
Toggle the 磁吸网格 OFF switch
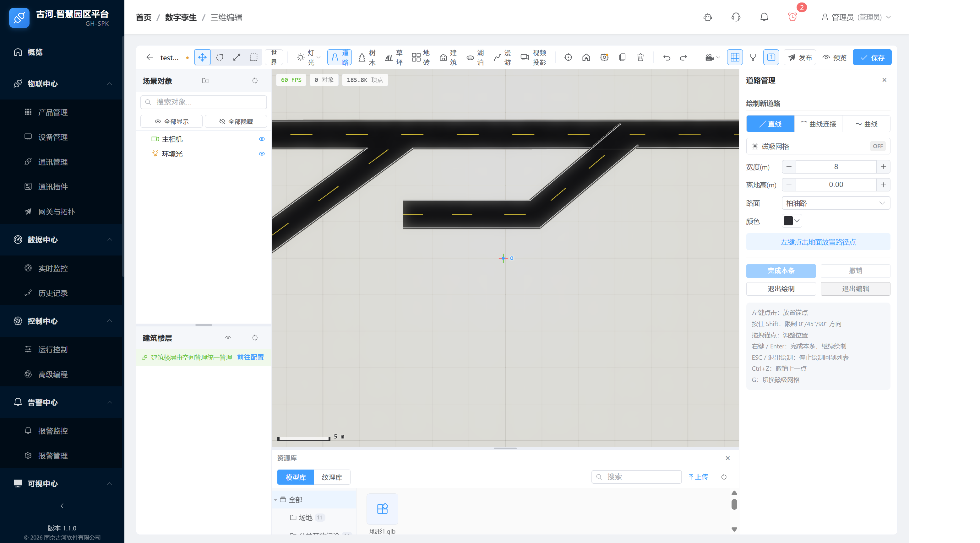(877, 146)
